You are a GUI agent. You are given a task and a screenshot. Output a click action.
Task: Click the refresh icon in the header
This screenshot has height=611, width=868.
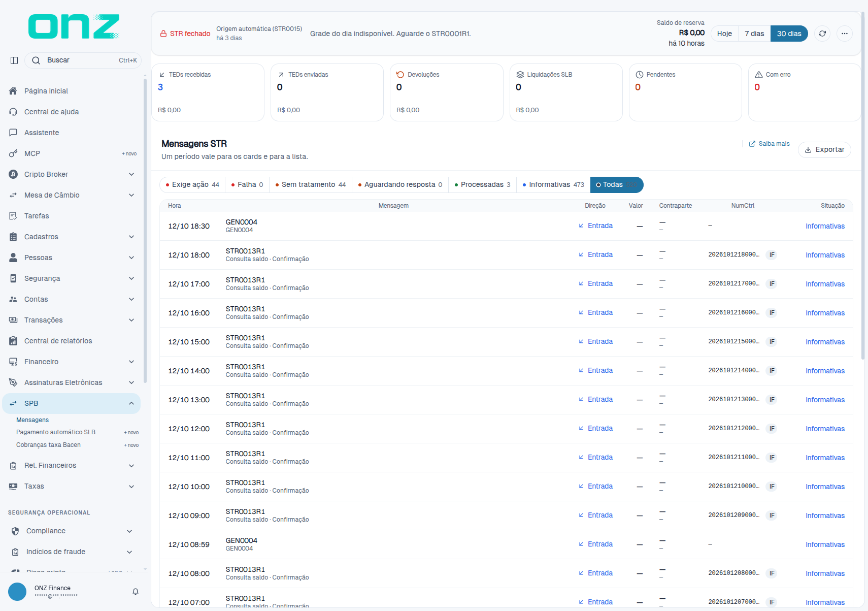822,34
